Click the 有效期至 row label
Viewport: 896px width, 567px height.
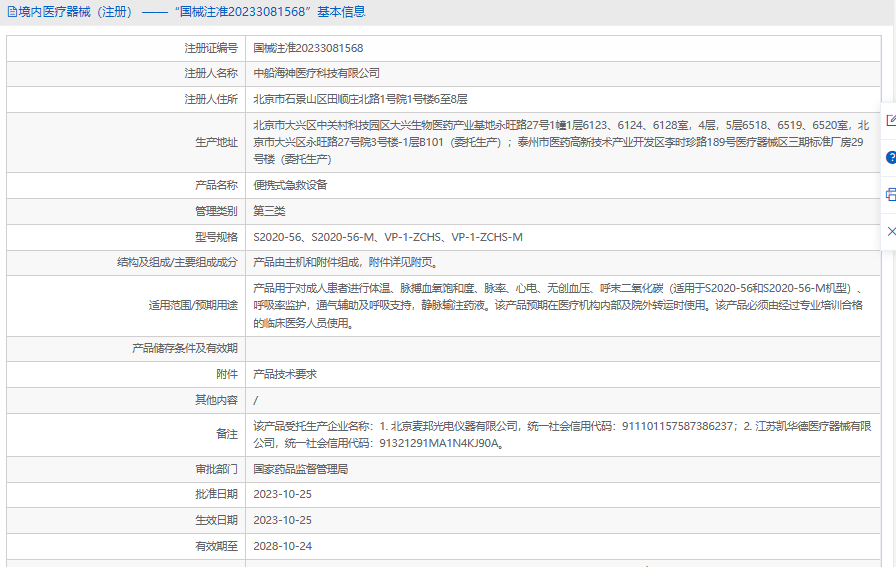click(216, 546)
